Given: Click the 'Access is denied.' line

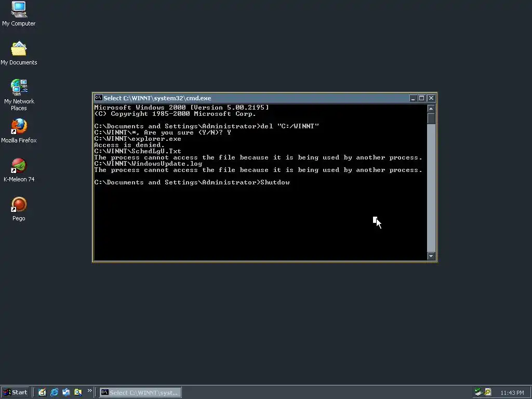Looking at the screenshot, I should coord(129,145).
